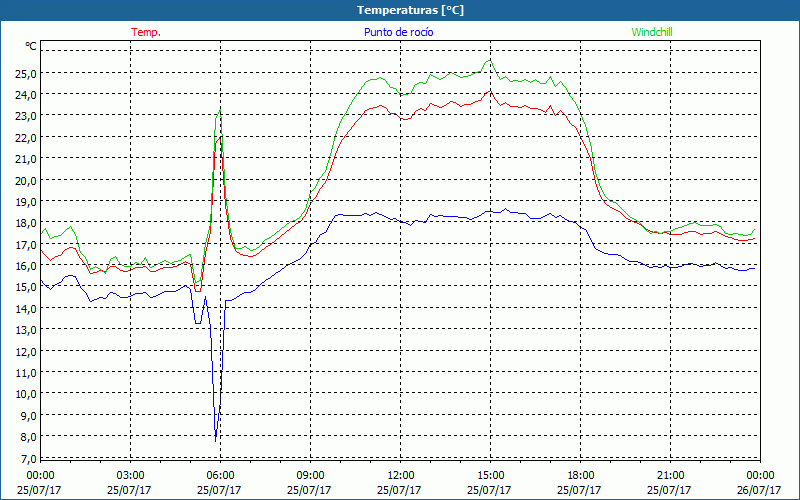The width and height of the screenshot is (800, 500).
Task: Click the "15,0" y-axis value
Action: click(x=26, y=287)
